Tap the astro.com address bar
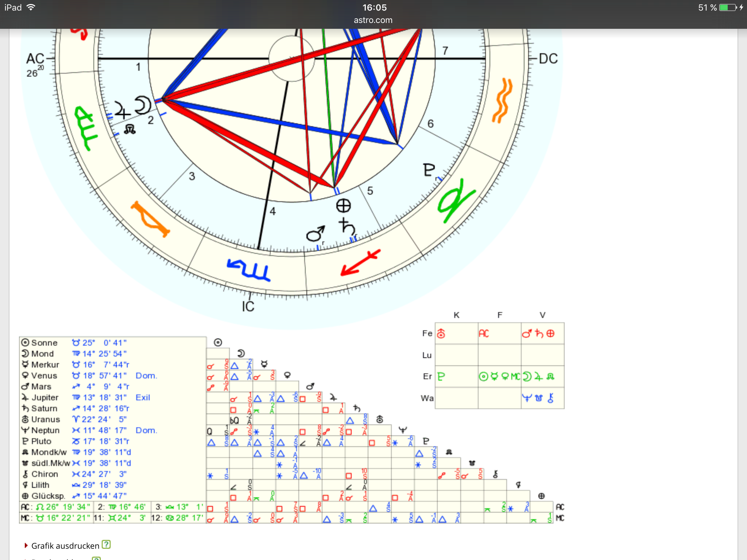This screenshot has width=747, height=560. (373, 20)
